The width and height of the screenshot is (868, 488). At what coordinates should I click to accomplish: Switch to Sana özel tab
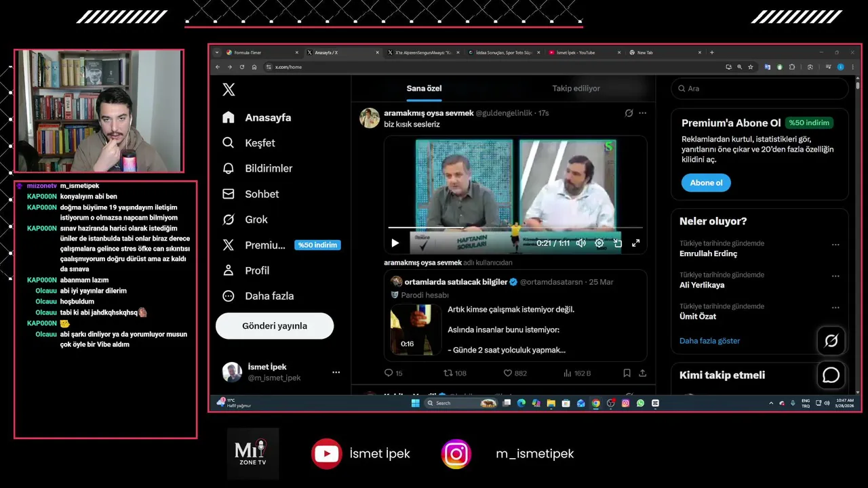(x=424, y=88)
